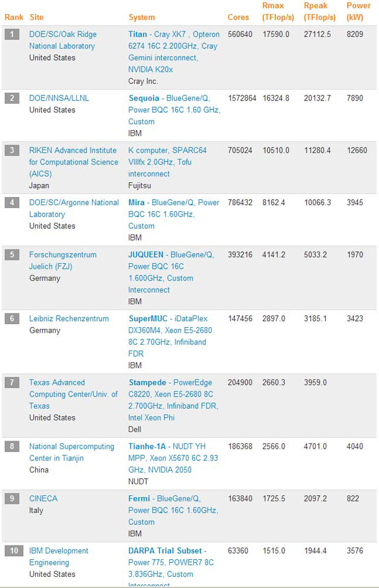Open the DOE/NNSA/LLNL site link
Image resolution: width=379 pixels, height=588 pixels.
61,98
